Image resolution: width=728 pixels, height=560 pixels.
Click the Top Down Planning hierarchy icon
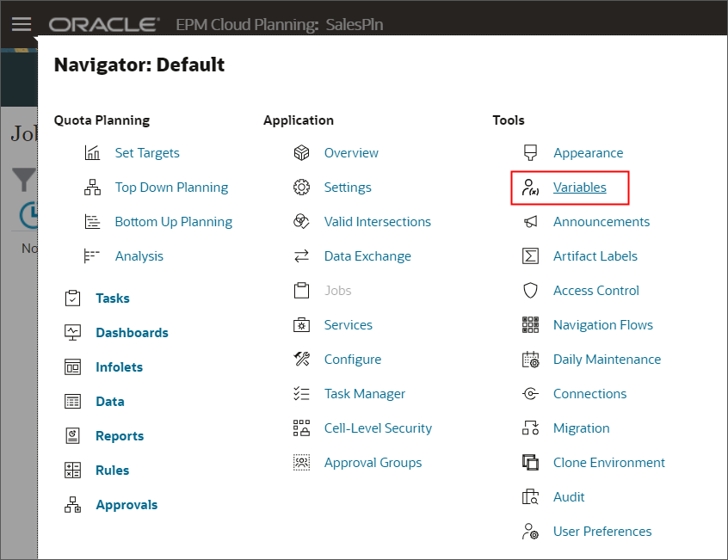[x=93, y=187]
